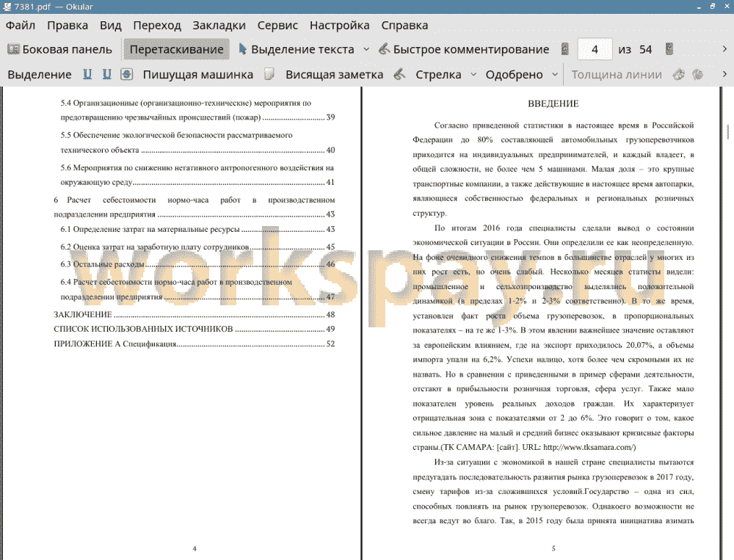This screenshot has width=734, height=560.
Task: Click the ЗАКЛЮЧЕНИЕ contents entry
Action: [x=195, y=315]
